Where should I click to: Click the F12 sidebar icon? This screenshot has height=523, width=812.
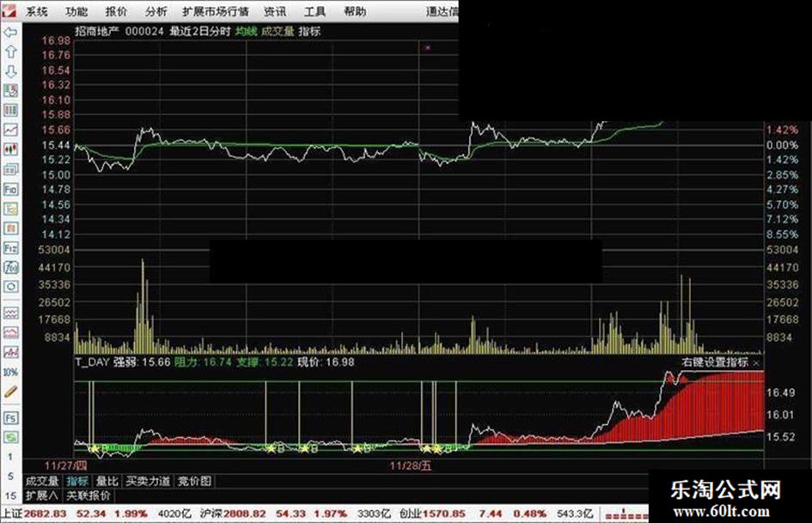(x=10, y=248)
